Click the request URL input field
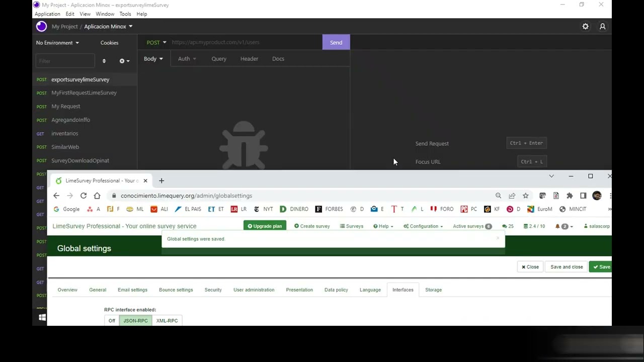 point(246,42)
